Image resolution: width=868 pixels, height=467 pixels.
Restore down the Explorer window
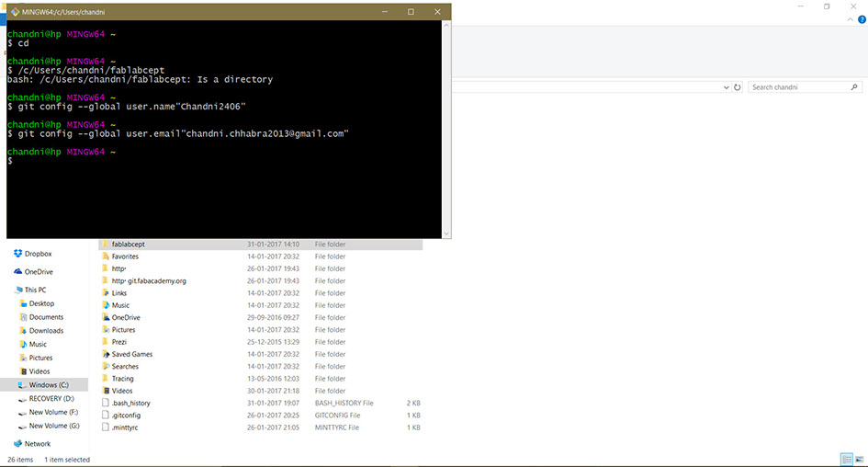[x=827, y=6]
